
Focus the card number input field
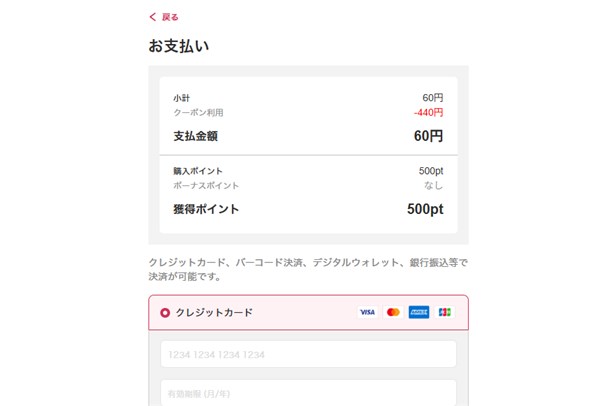click(x=308, y=355)
